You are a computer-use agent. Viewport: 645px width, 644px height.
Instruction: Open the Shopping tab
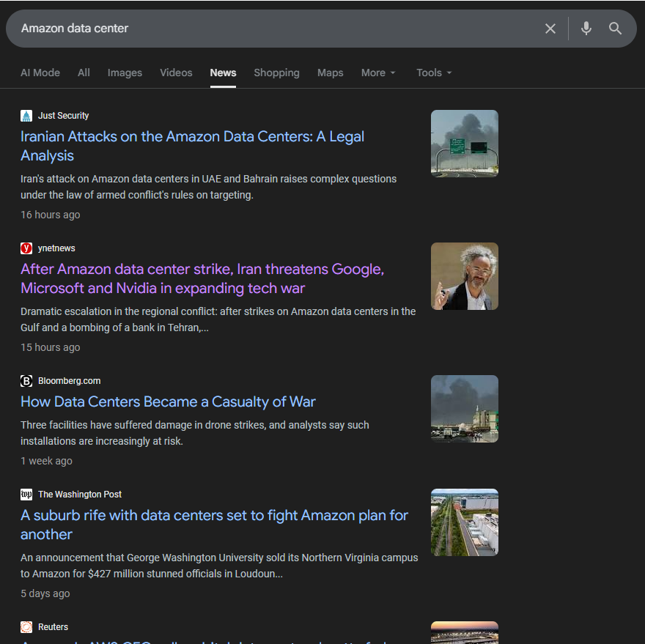pos(276,73)
